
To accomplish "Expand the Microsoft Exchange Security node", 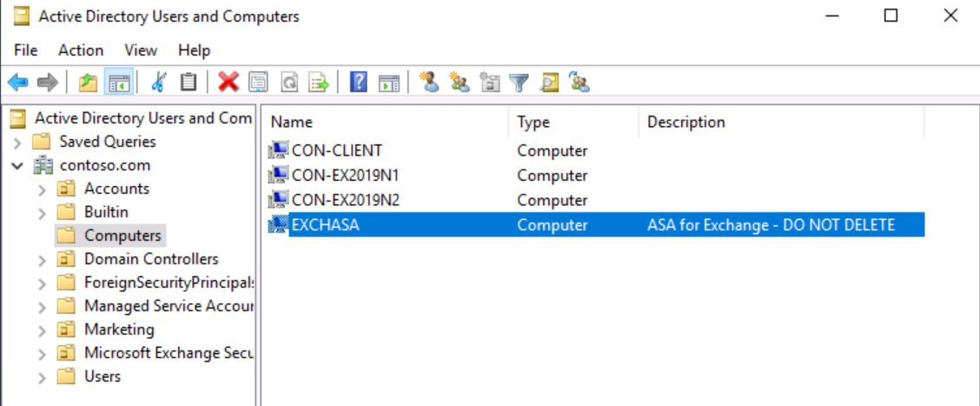I will tap(42, 354).
